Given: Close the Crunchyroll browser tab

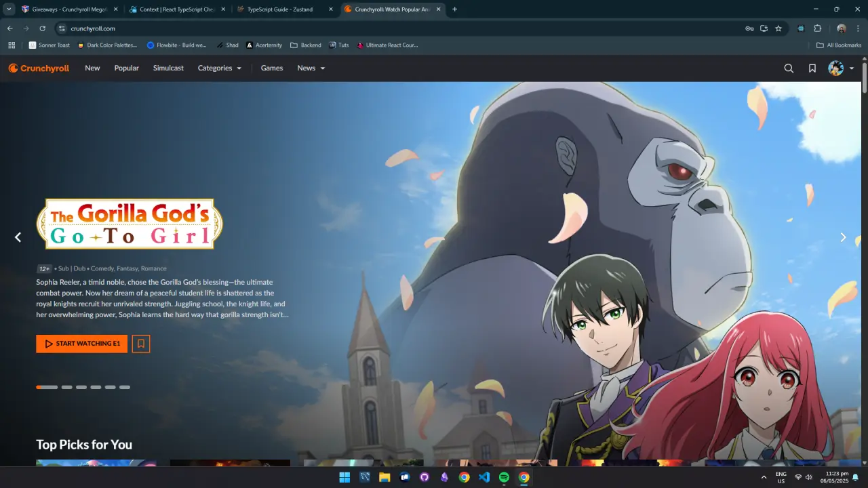Looking at the screenshot, I should point(438,9).
